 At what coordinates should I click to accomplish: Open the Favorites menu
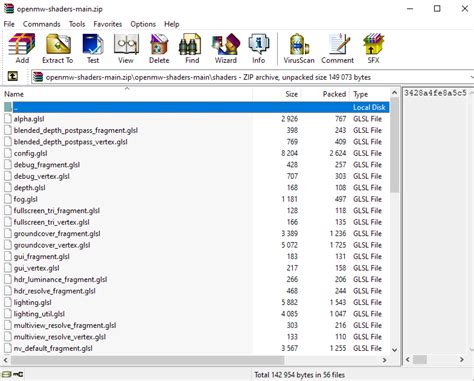[x=107, y=24]
